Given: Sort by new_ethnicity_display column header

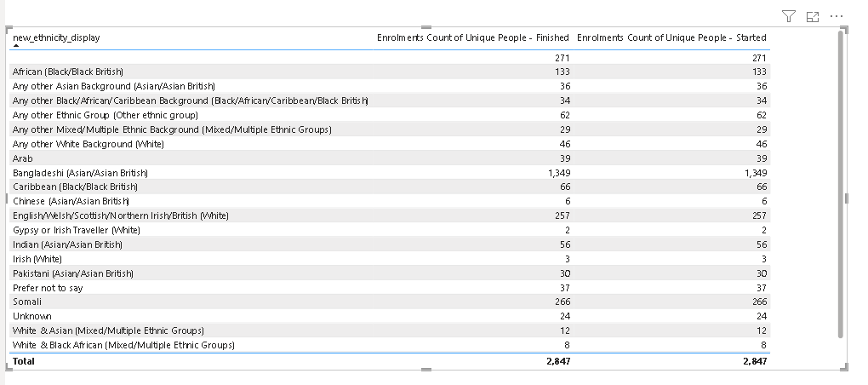Looking at the screenshot, I should click(56, 37).
